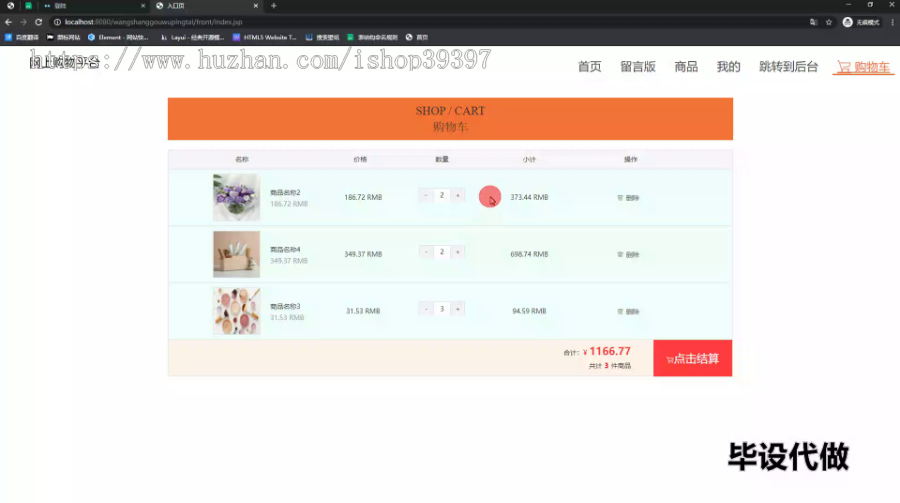Viewport: 900px width, 503px height.
Task: Click the 数量 column header
Action: [442, 159]
